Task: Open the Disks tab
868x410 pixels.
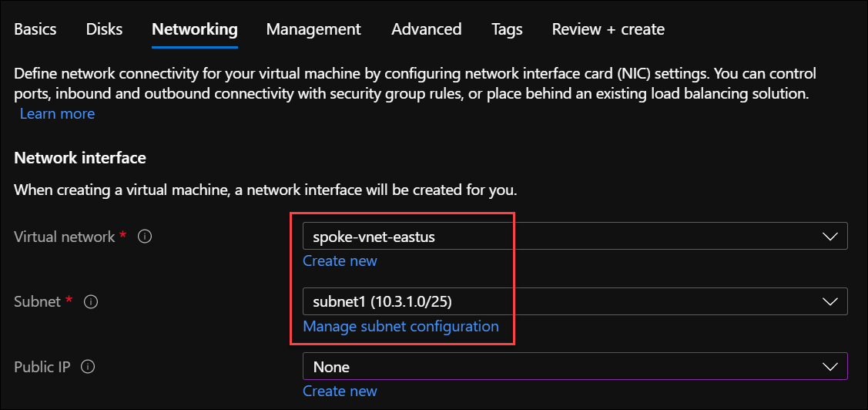Action: point(104,29)
